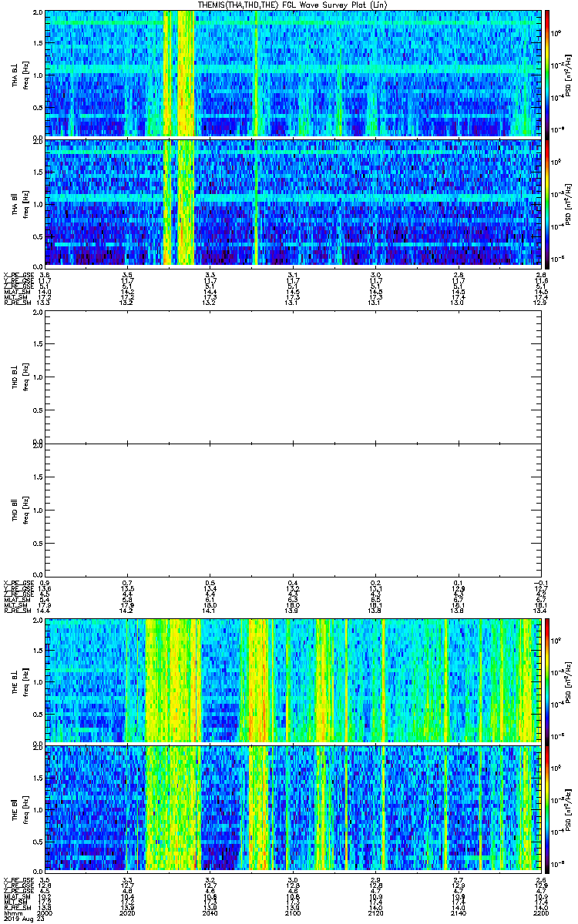Screen dimensions: 578x924
Task: Click the THE B∥ PSD color bar
Action: (x=548, y=808)
